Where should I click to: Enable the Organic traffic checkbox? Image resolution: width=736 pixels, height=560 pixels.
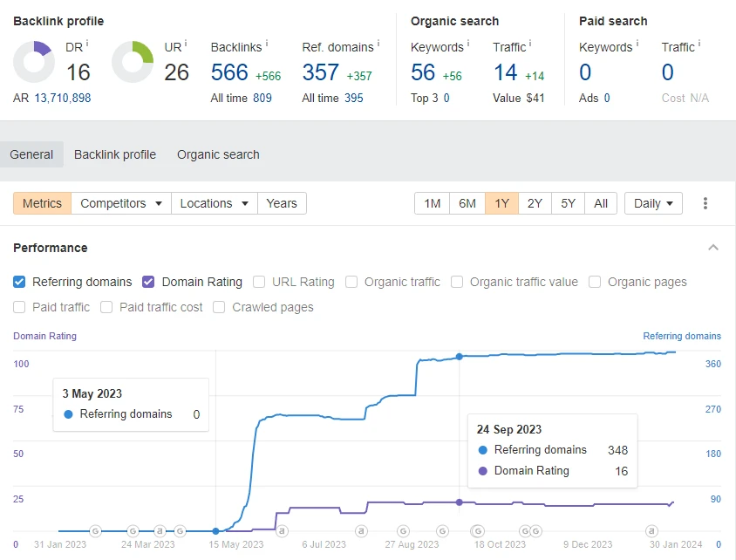[x=351, y=282]
